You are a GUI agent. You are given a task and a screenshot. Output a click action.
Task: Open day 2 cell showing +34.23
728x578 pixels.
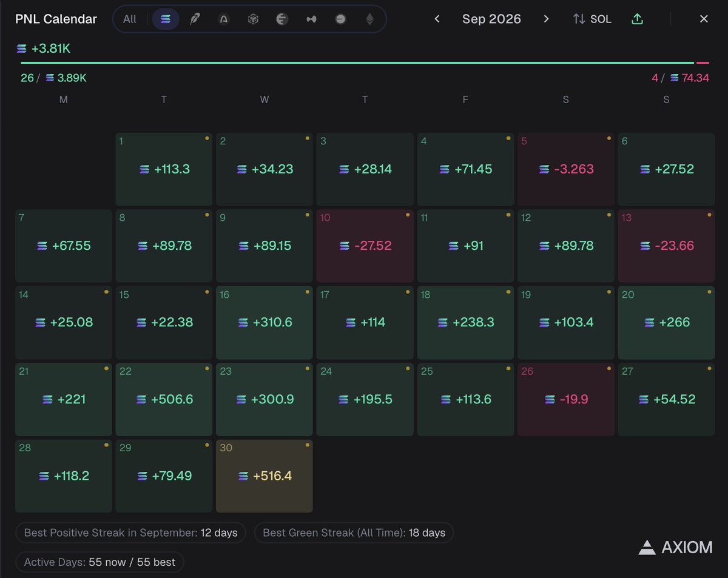pos(265,169)
